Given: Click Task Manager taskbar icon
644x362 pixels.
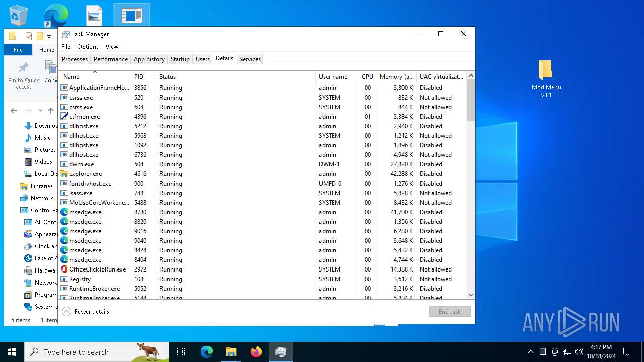Looking at the screenshot, I should coord(281,352).
